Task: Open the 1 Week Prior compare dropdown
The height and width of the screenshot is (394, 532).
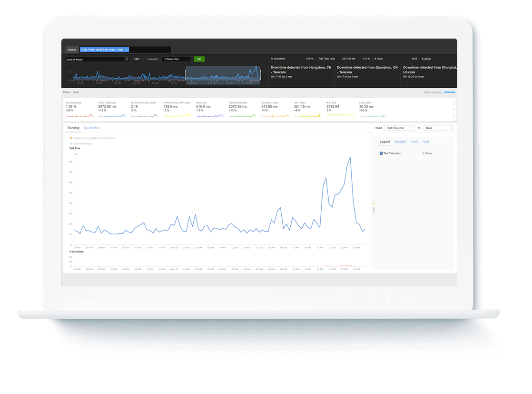Action: click(x=177, y=59)
